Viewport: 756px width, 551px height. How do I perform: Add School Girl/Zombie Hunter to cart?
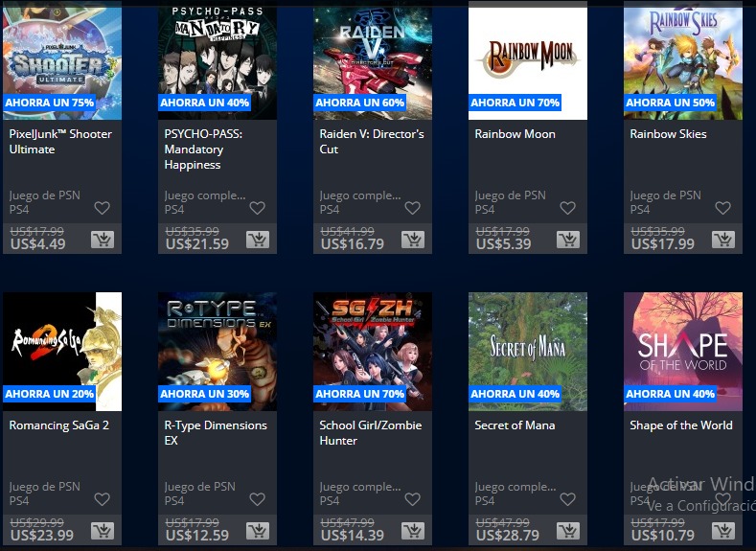pyautogui.click(x=413, y=530)
